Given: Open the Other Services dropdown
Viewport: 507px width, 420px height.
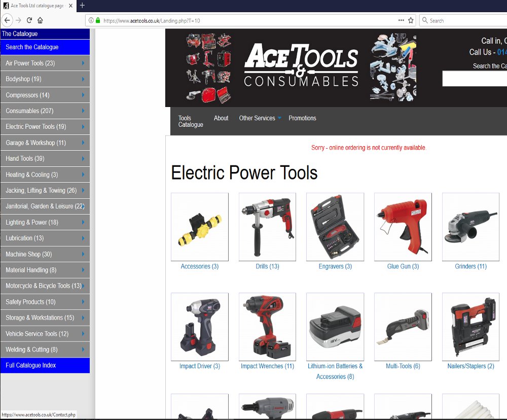Looking at the screenshot, I should tap(257, 118).
